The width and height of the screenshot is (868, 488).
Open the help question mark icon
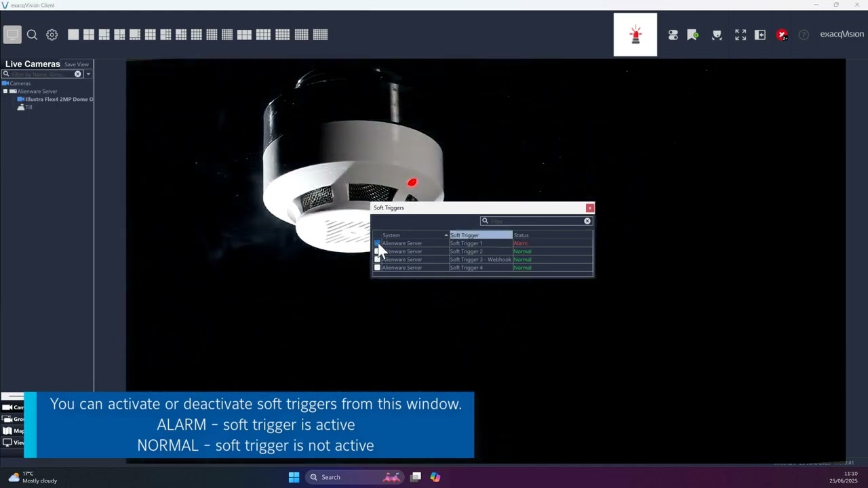(804, 35)
